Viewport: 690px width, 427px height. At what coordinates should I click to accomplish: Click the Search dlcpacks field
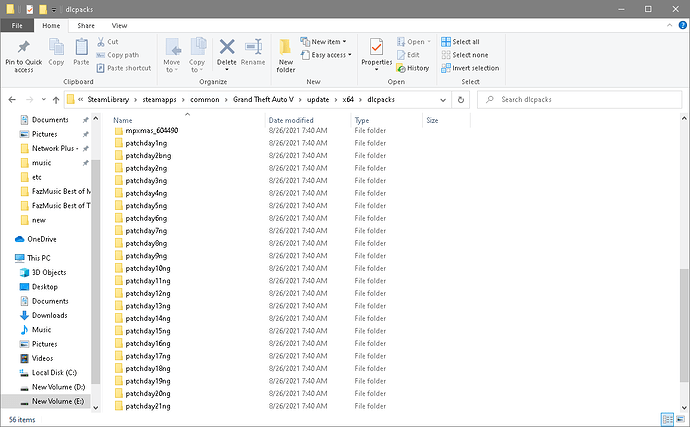pos(580,100)
